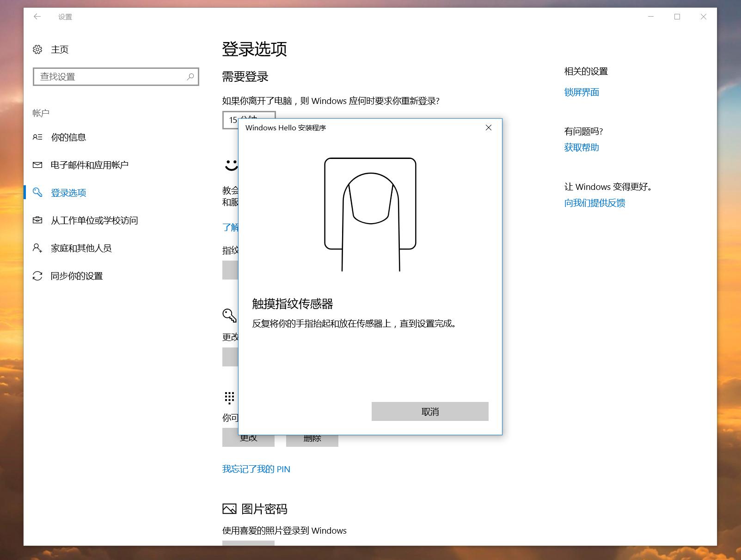
Task: Cancel the fingerprint setup with 取消
Action: [429, 411]
